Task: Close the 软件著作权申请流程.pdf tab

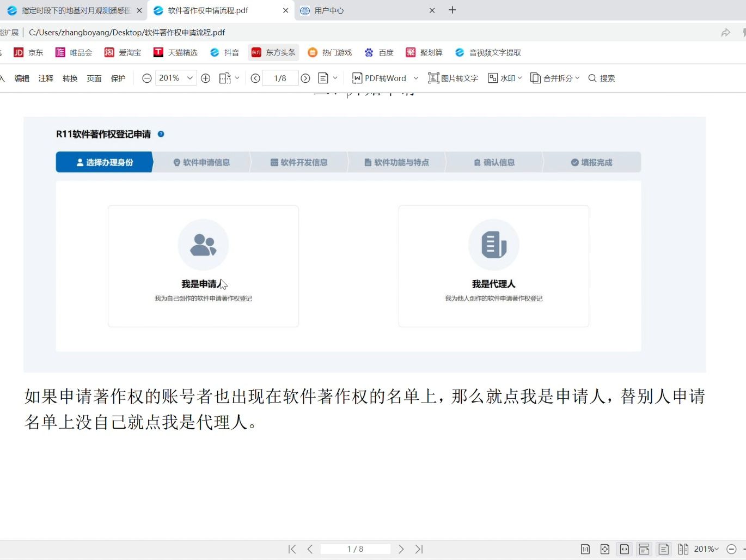Action: coord(285,10)
